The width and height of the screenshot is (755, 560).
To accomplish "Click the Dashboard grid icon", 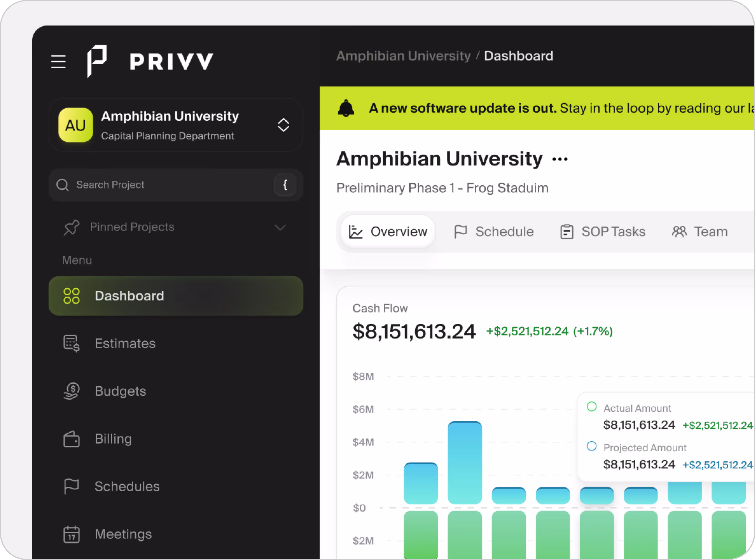I will point(72,296).
